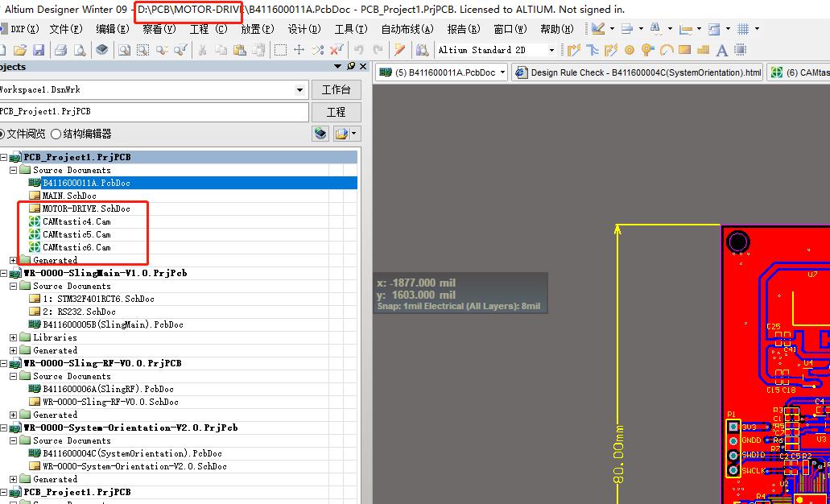The image size is (830, 504).
Task: Click the 工作台 button
Action: click(x=336, y=89)
